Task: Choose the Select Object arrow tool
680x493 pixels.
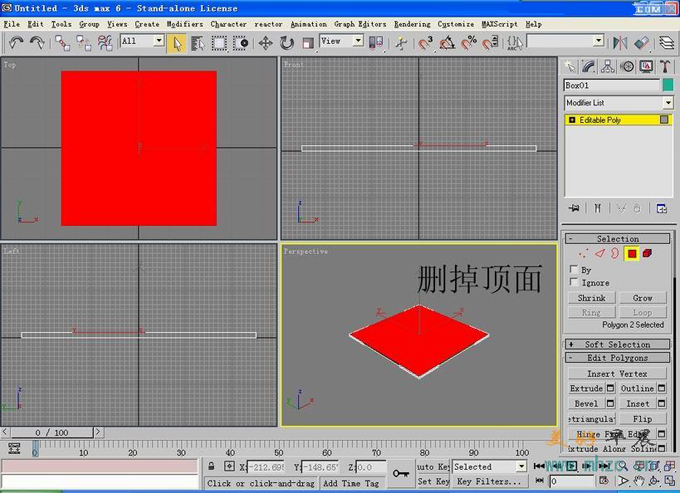Action: point(177,42)
